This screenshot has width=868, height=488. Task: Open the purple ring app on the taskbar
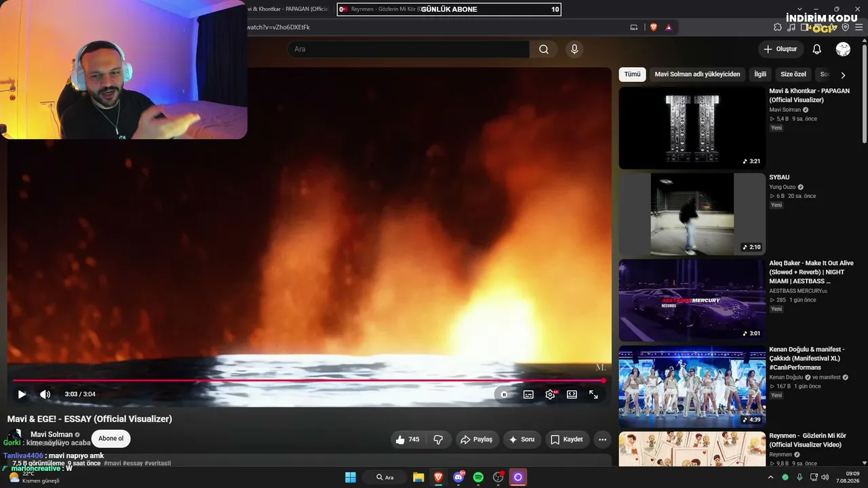click(518, 477)
